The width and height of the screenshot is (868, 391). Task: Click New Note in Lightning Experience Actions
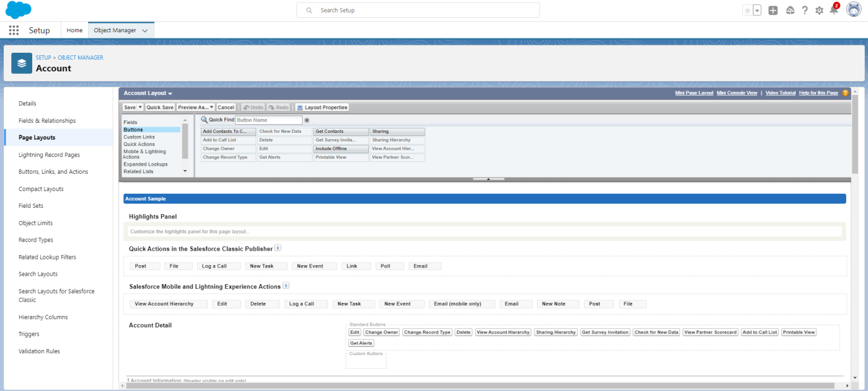(x=558, y=304)
